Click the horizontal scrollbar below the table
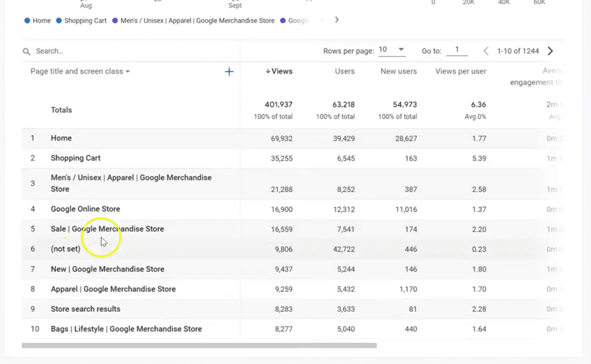The image size is (591, 364). [x=200, y=346]
